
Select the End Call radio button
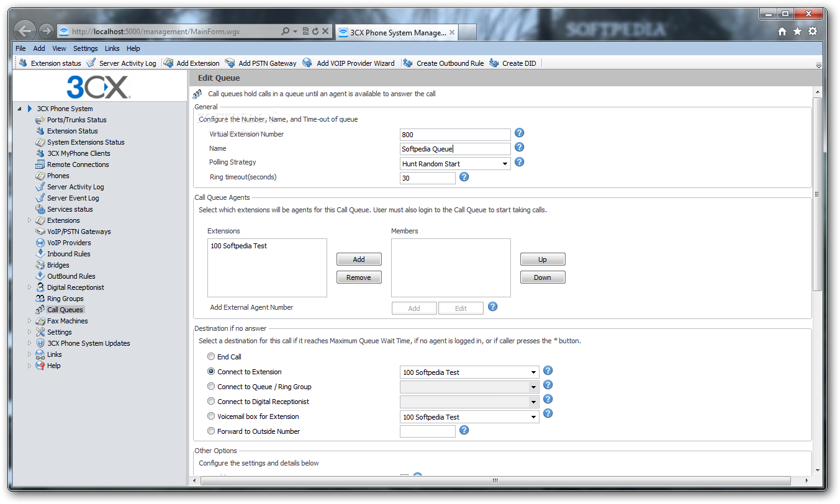tap(211, 357)
